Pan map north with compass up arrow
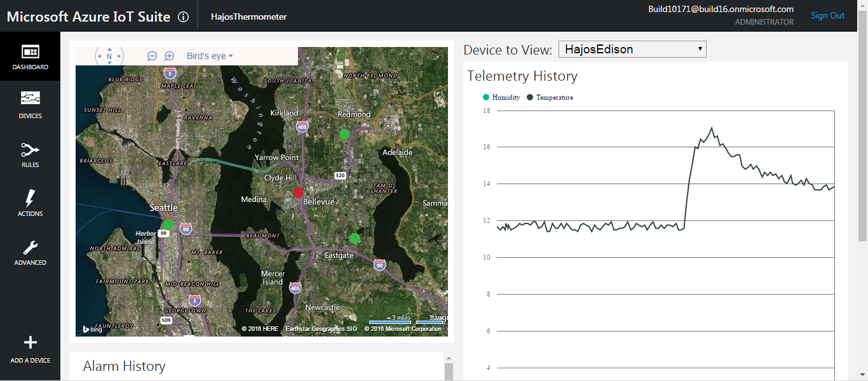This screenshot has width=868, height=381. click(x=109, y=49)
